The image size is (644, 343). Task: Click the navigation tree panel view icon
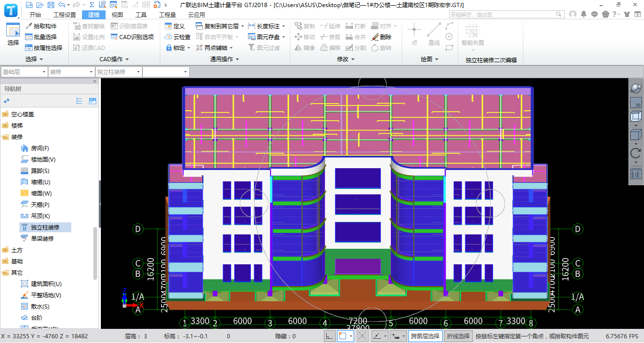[x=92, y=101]
